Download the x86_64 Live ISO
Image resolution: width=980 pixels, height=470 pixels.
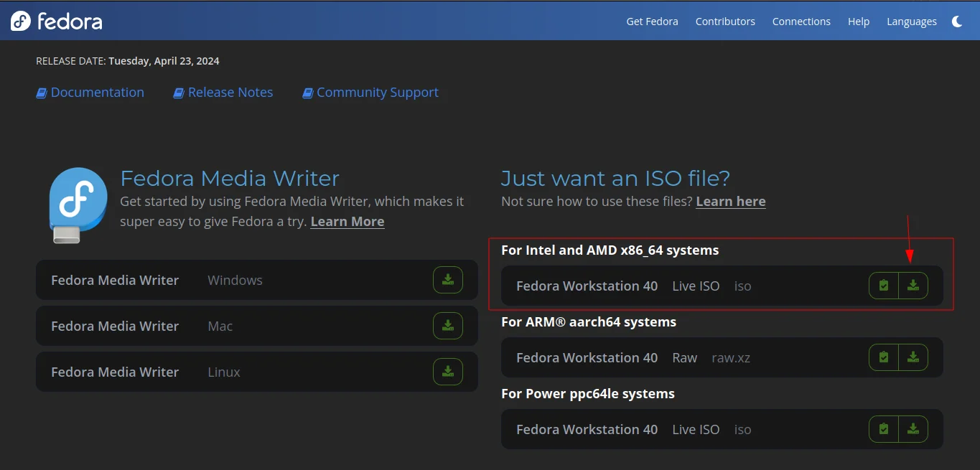coord(913,286)
